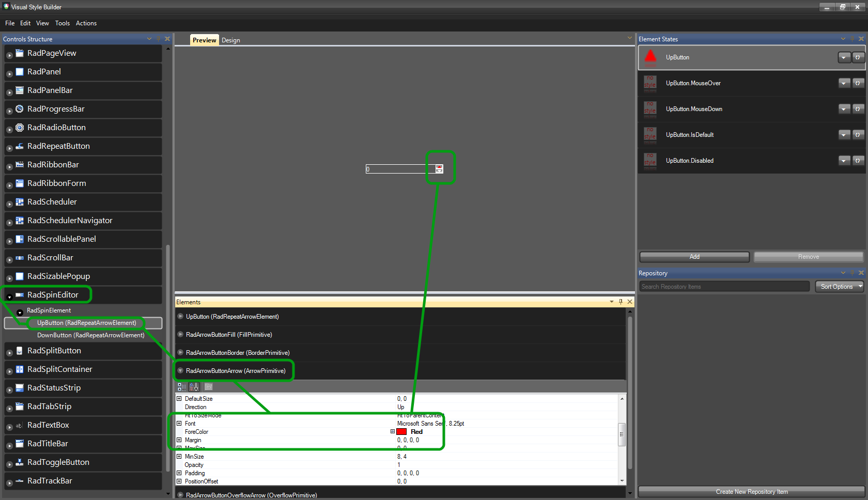Click the RadProgressBar control icon
The height and width of the screenshot is (500, 868).
click(x=20, y=108)
